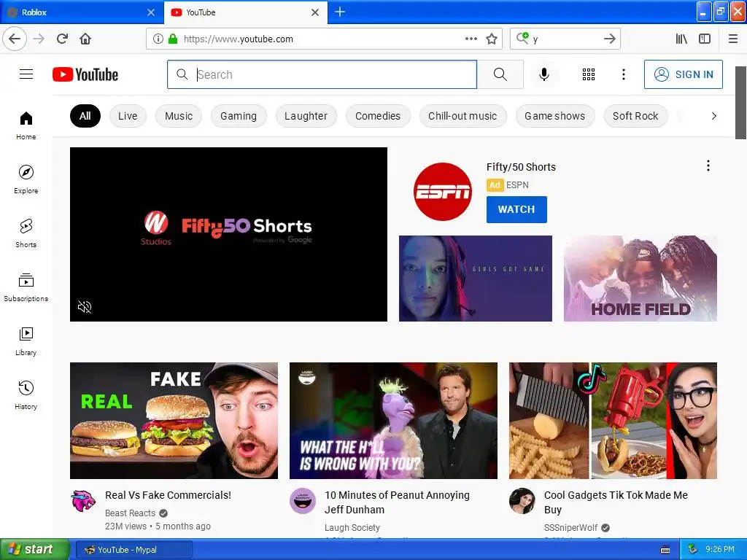Click the Fifty/50 Shorts ad video player
Image resolution: width=747 pixels, height=560 pixels.
click(228, 234)
